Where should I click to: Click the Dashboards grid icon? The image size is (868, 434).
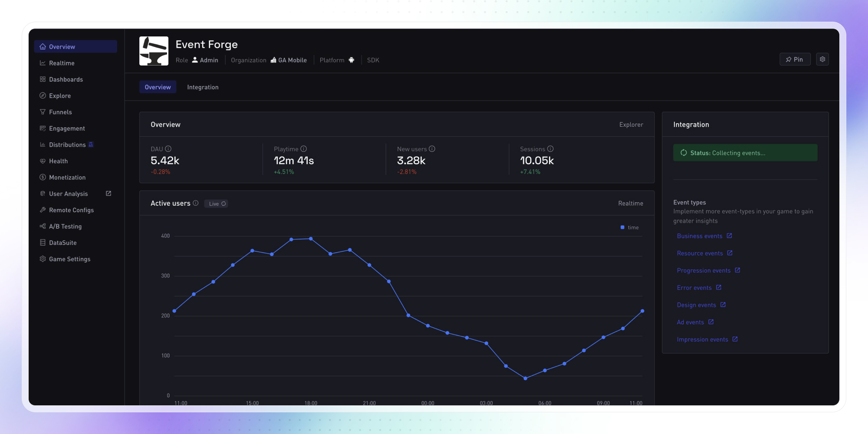43,79
